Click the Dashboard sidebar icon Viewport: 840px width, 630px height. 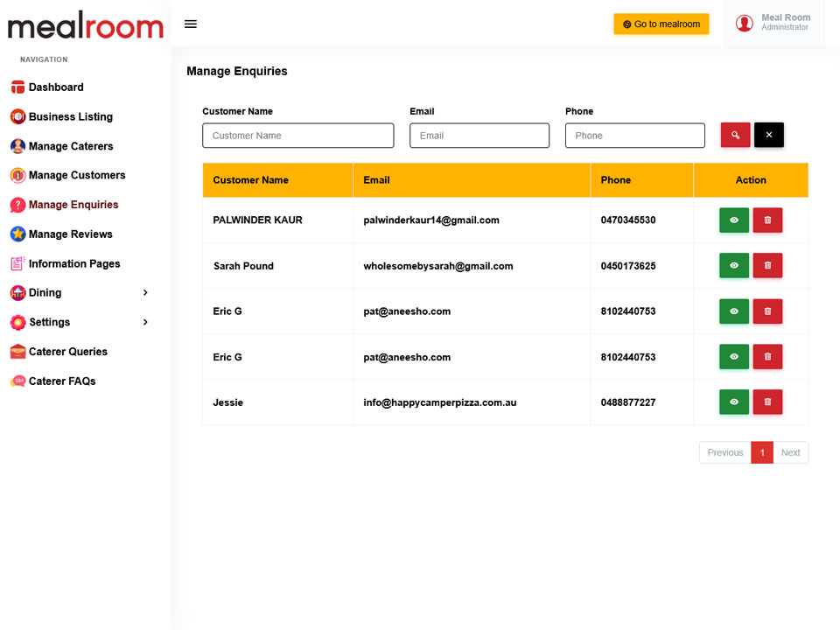click(x=17, y=87)
